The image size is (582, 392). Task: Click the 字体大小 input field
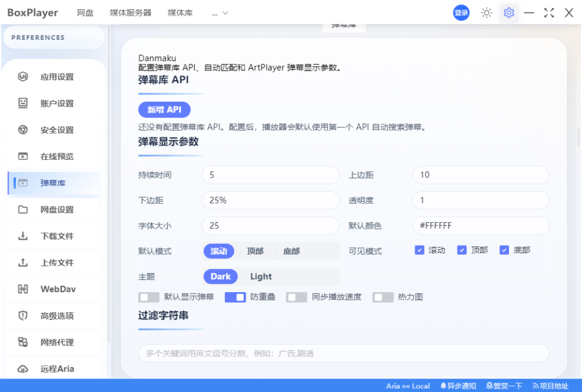(271, 225)
